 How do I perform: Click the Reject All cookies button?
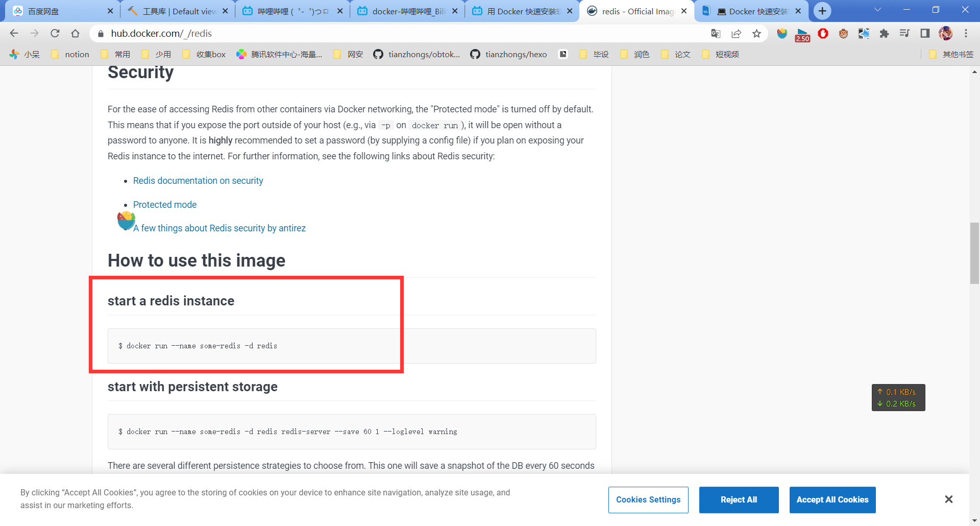(739, 499)
